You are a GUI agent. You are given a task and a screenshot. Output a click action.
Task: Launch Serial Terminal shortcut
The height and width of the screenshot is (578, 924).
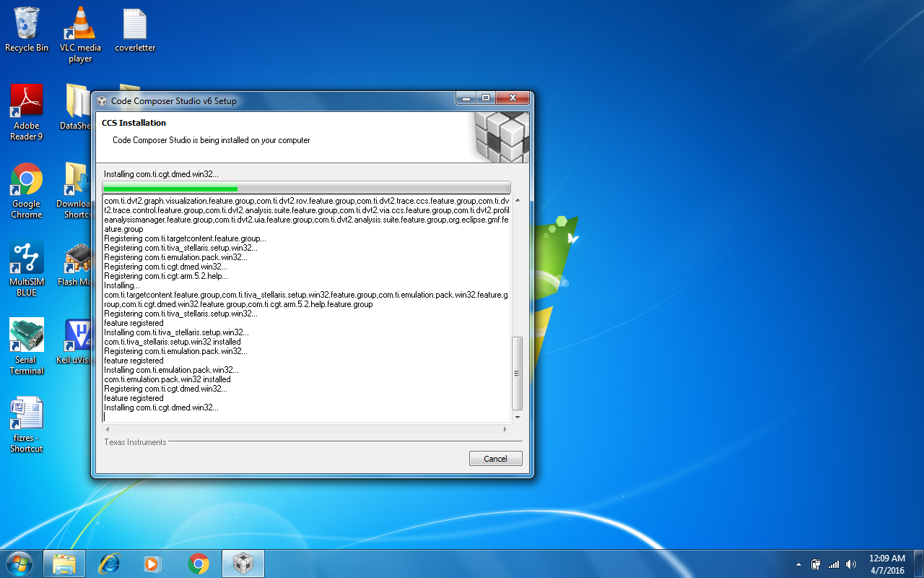[x=27, y=347]
